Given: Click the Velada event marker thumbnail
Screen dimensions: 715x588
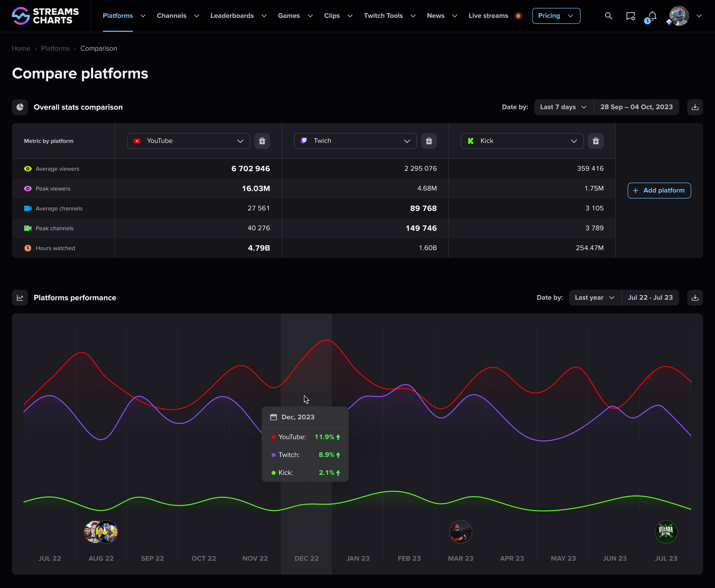Looking at the screenshot, I should [x=666, y=531].
